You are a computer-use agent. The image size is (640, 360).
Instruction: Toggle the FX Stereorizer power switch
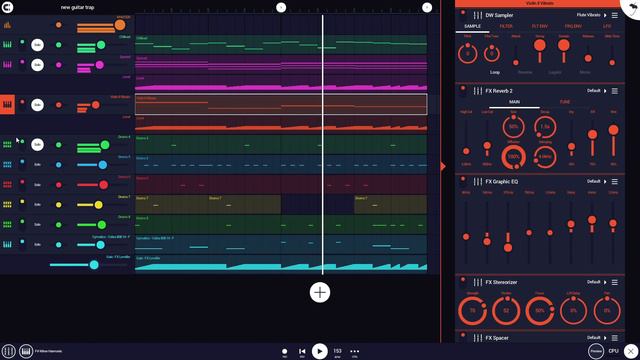click(463, 282)
